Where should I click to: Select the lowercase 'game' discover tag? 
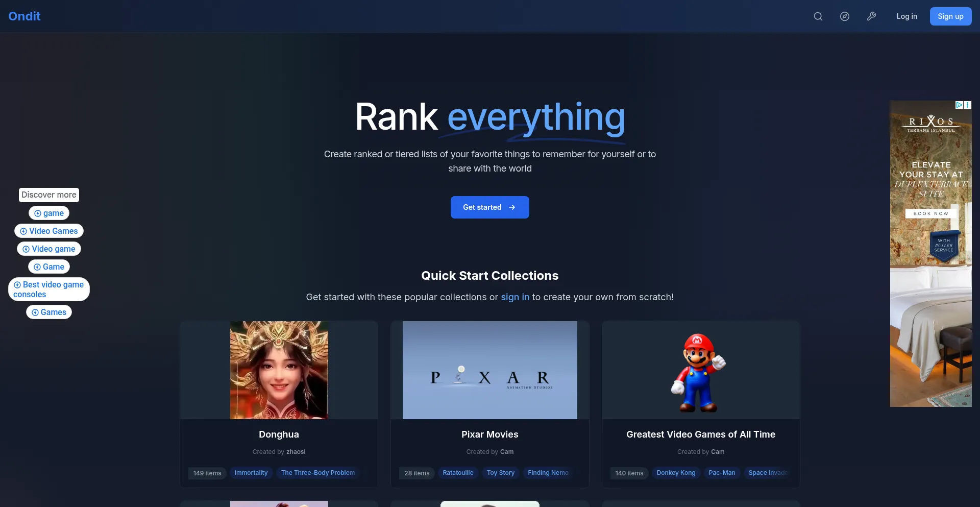click(49, 213)
